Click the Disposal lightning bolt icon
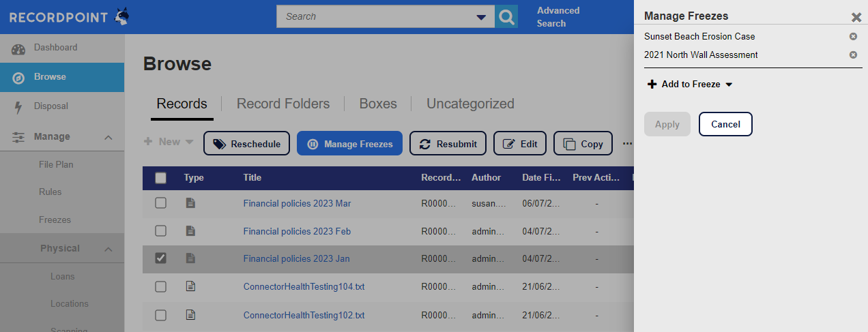 click(x=18, y=107)
